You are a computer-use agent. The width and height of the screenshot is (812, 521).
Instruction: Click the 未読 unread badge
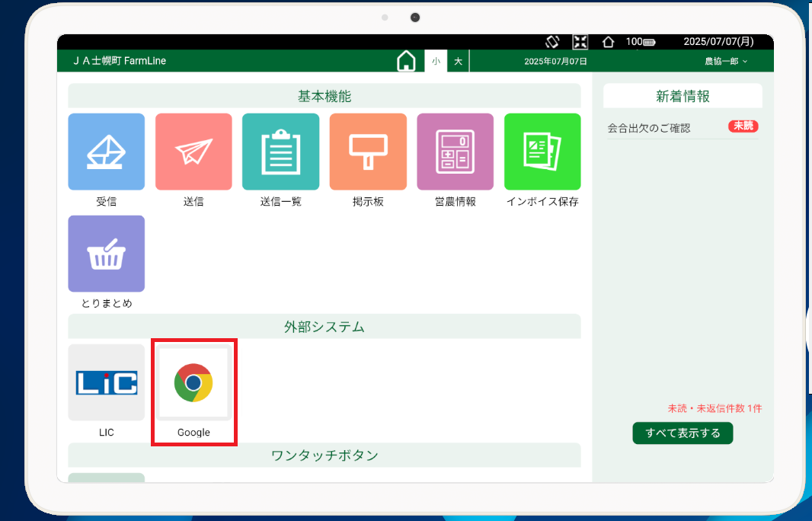point(743,126)
